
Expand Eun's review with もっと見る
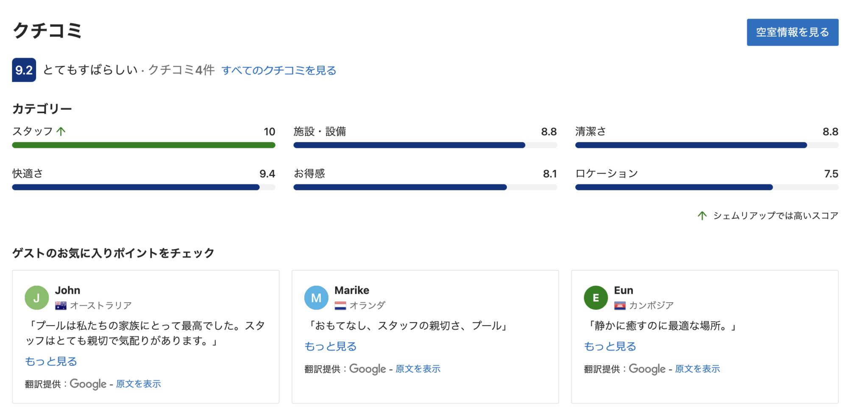pyautogui.click(x=610, y=346)
